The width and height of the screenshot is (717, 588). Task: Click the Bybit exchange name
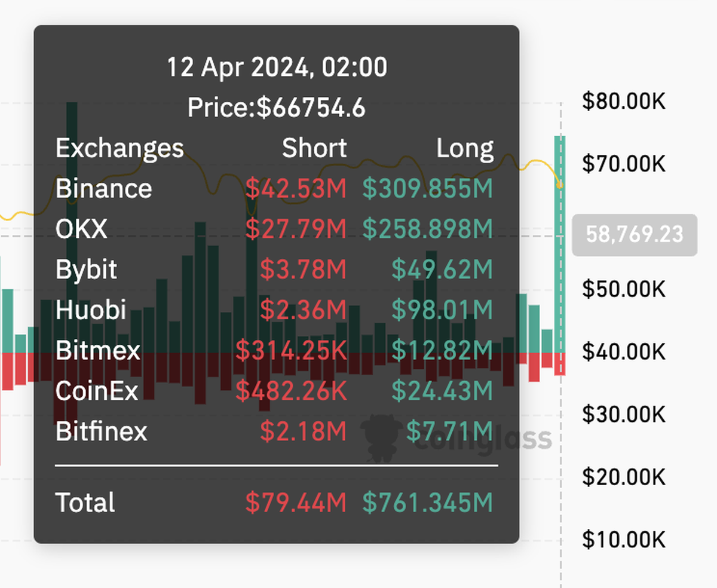coord(86,269)
